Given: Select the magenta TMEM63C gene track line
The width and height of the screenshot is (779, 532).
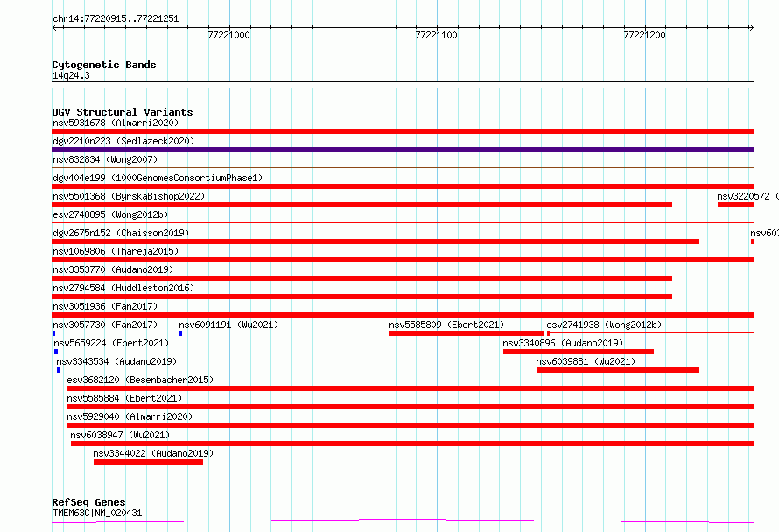Looking at the screenshot, I should tap(403, 521).
